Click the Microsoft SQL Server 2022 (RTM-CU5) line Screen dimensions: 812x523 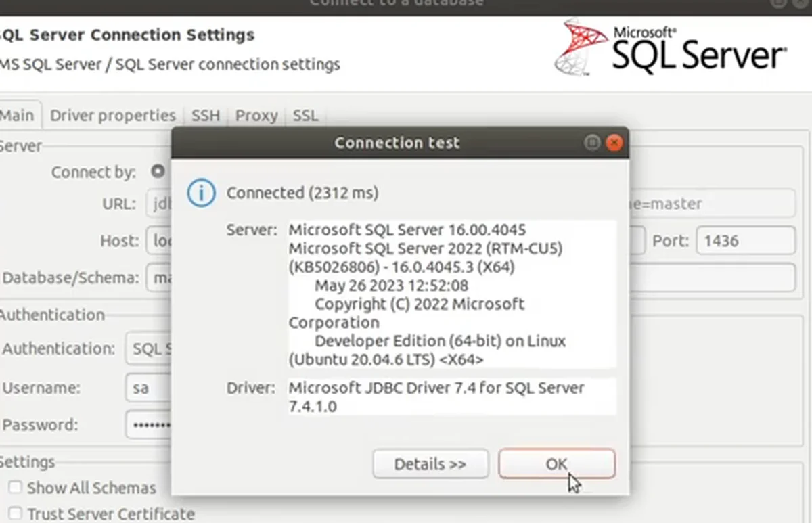[x=426, y=248]
